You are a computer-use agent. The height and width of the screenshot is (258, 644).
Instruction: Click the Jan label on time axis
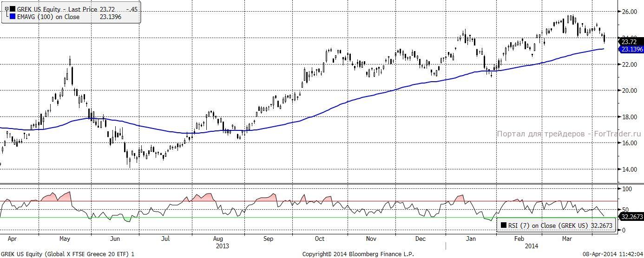pos(471,239)
